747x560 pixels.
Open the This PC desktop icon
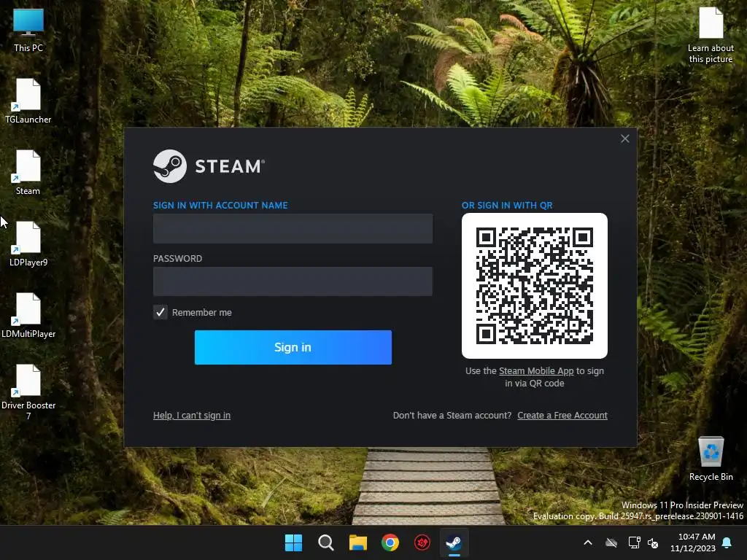pyautogui.click(x=28, y=30)
